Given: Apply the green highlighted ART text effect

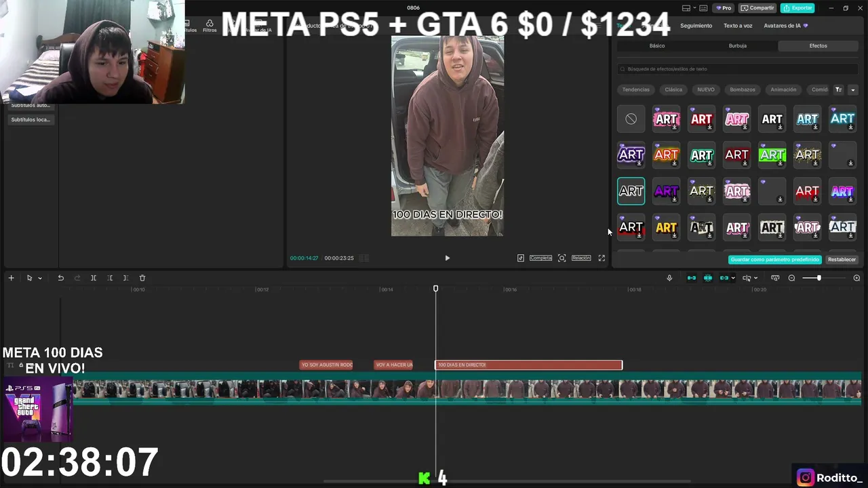Looking at the screenshot, I should pyautogui.click(x=772, y=155).
